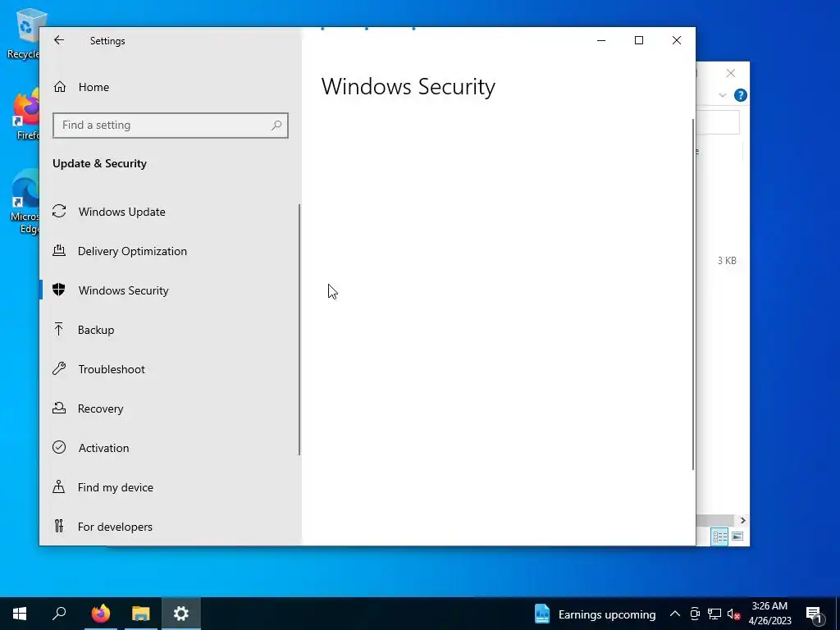Click the Home house icon in the sidebar
This screenshot has height=630, width=840.
pos(59,87)
